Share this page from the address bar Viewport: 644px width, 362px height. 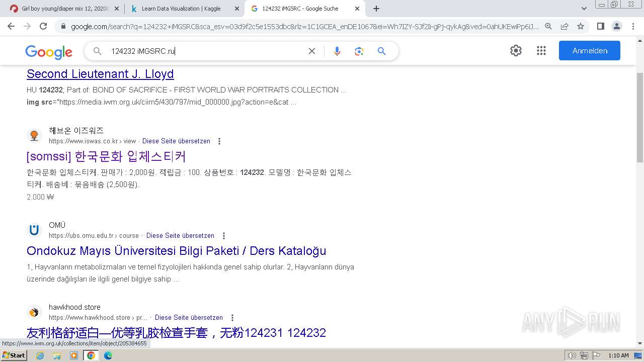pos(565,26)
